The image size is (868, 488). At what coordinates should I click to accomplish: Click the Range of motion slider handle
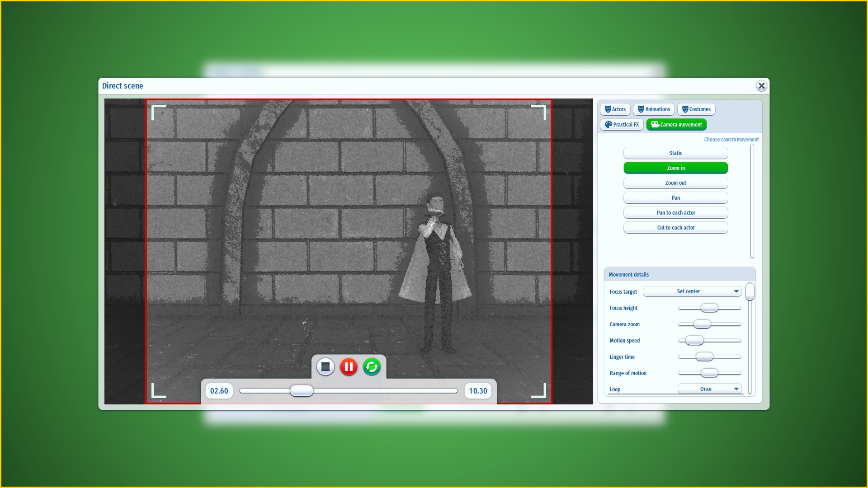coord(709,373)
